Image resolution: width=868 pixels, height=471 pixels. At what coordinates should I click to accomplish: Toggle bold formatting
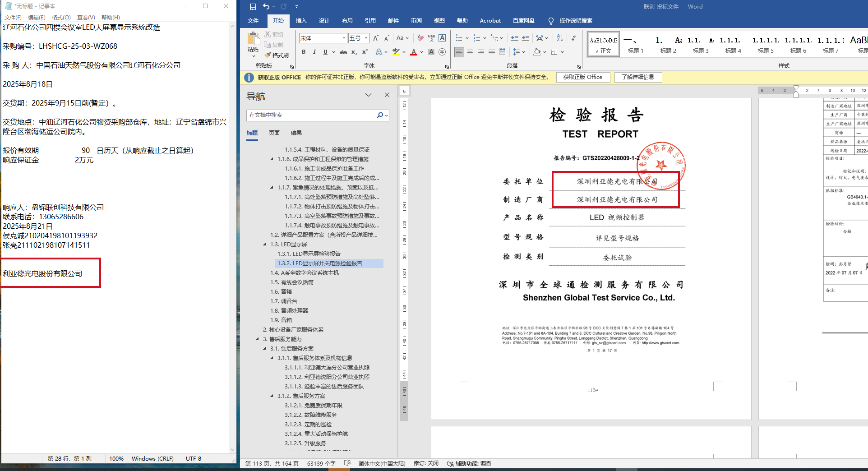304,52
